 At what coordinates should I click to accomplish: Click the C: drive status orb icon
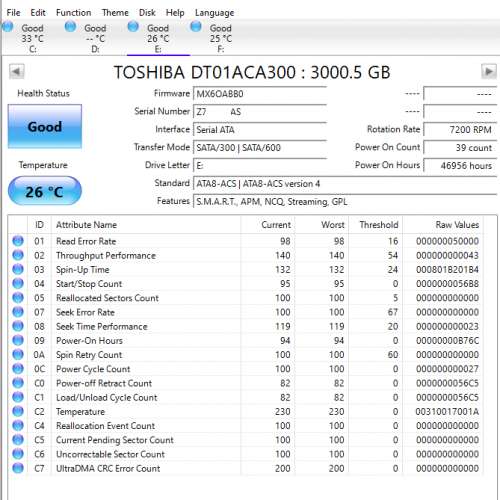7,26
